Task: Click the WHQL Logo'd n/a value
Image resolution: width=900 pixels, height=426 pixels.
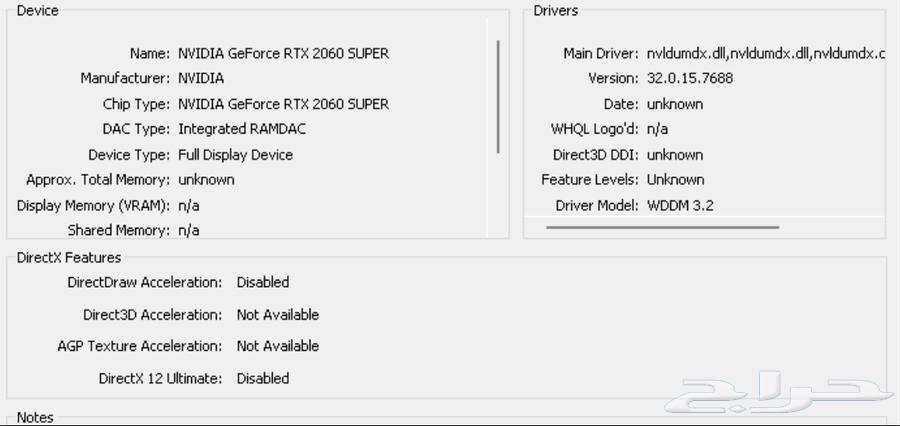Action: 657,129
